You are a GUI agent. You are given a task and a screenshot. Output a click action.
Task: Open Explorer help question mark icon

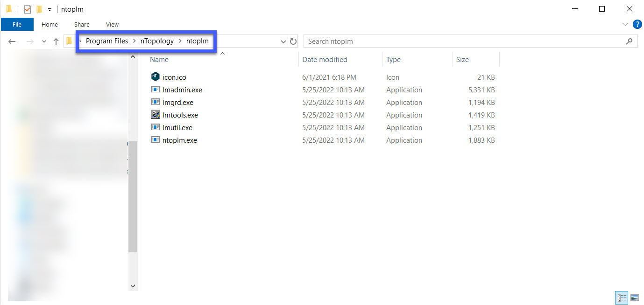[x=637, y=24]
